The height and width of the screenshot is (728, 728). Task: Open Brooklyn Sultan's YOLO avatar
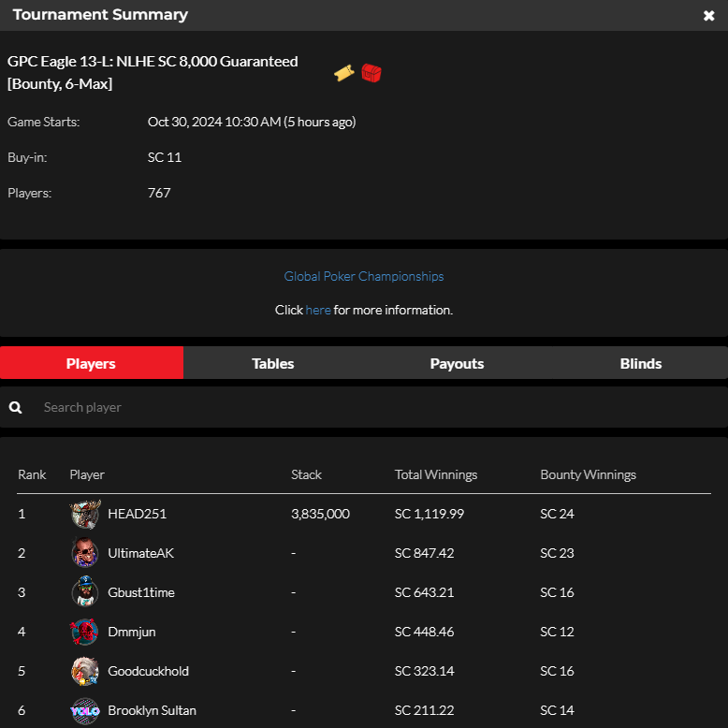pyautogui.click(x=85, y=710)
